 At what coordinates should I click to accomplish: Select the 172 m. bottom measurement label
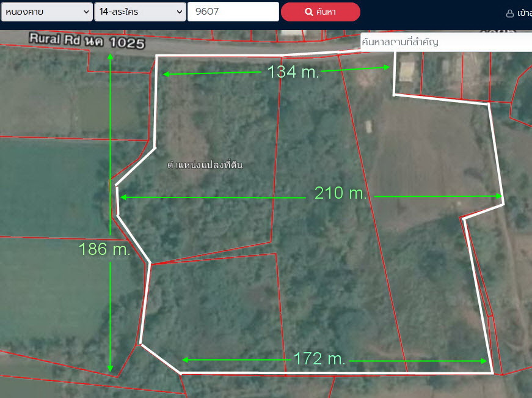coord(319,359)
